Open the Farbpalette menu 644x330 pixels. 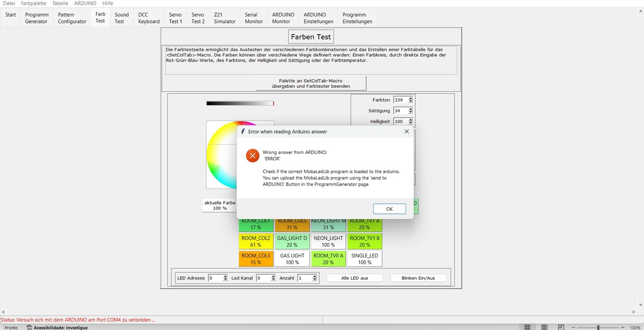[33, 3]
